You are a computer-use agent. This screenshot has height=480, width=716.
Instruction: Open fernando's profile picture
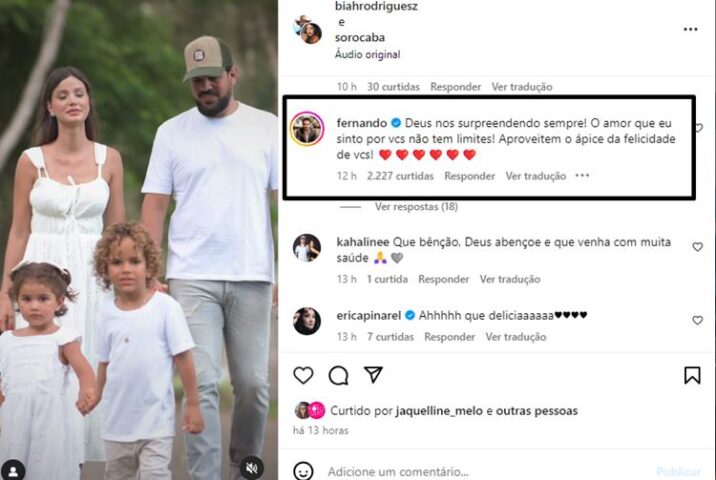pyautogui.click(x=307, y=129)
